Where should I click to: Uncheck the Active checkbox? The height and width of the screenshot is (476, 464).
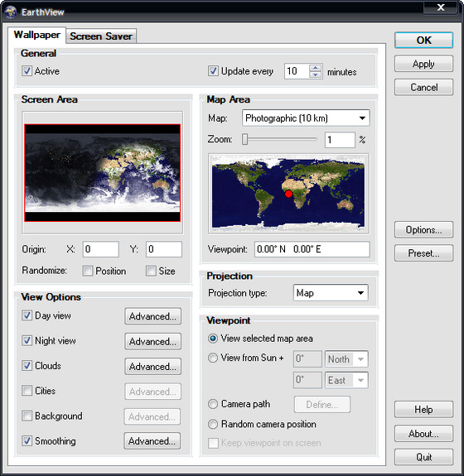point(27,70)
